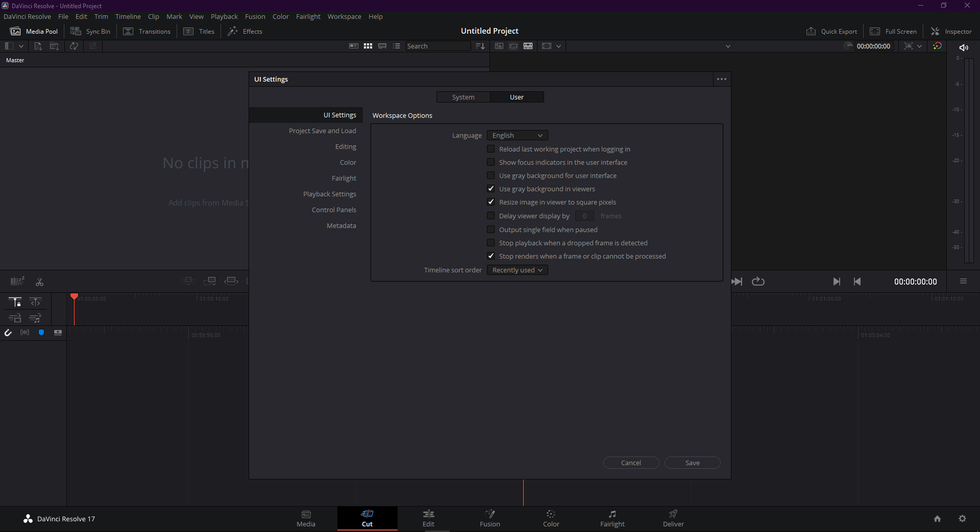The width and height of the screenshot is (980, 532).
Task: Go to the Fusion page
Action: click(490, 519)
